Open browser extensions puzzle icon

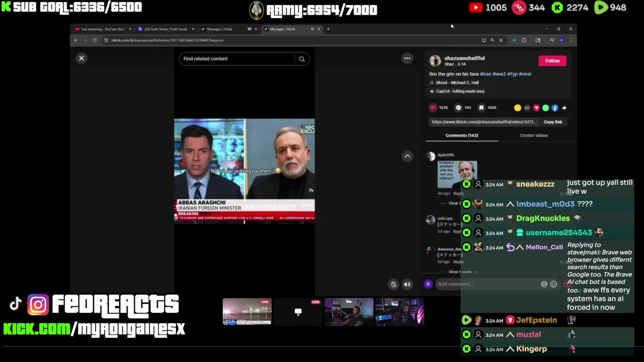pos(524,40)
